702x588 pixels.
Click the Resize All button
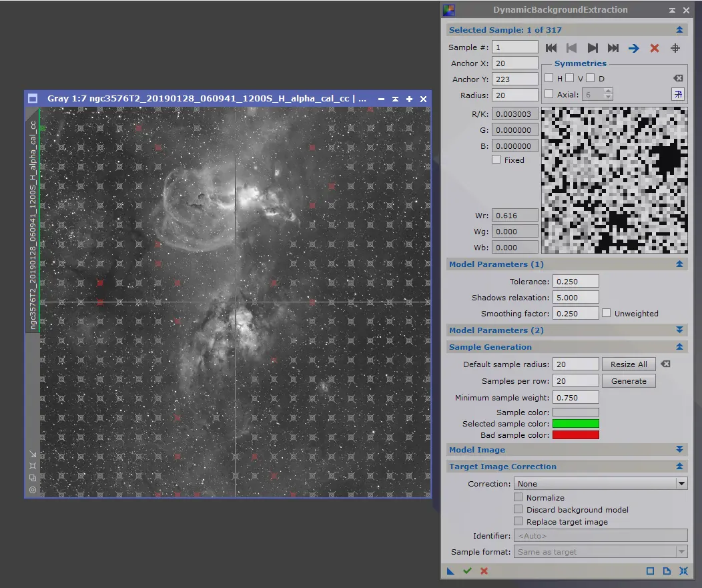pos(629,364)
